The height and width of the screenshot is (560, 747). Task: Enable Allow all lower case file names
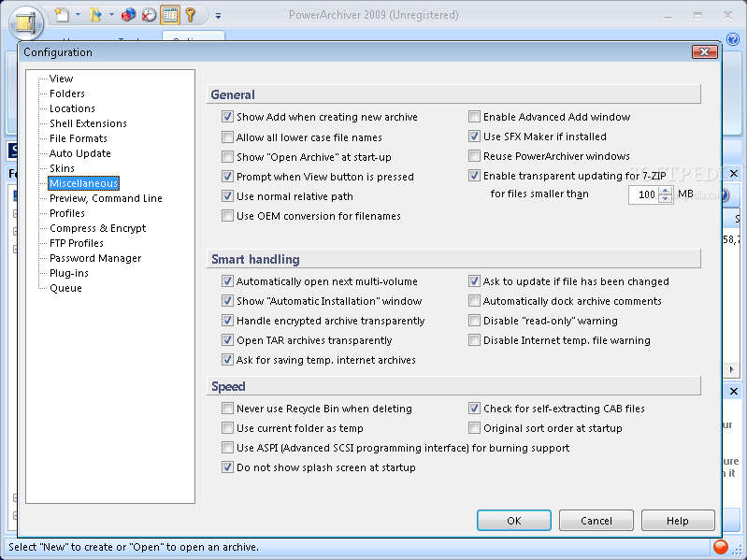tap(227, 137)
